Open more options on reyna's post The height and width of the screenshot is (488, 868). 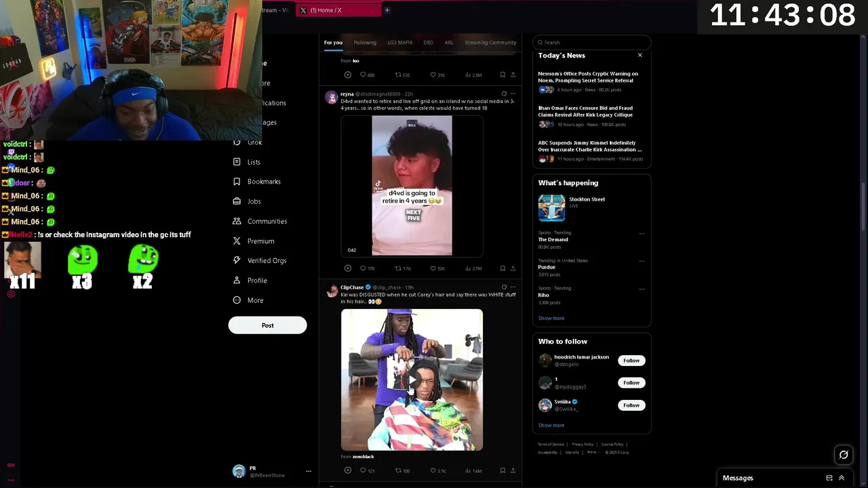click(x=513, y=94)
